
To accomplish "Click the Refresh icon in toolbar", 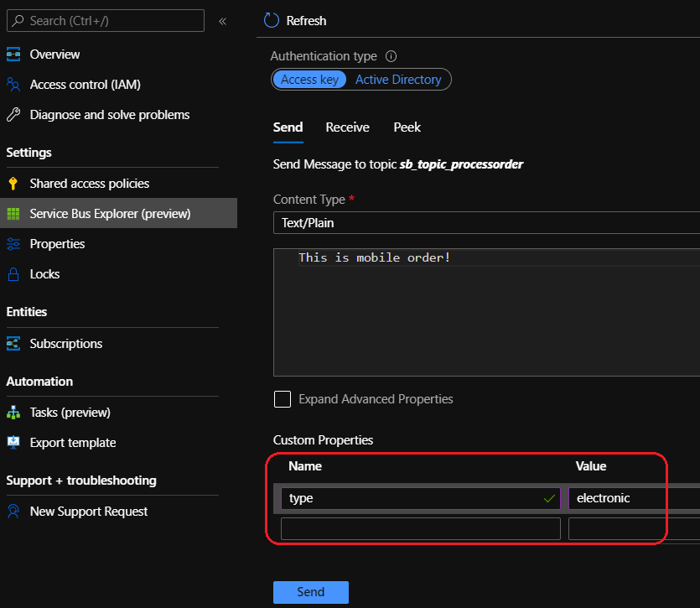I will pyautogui.click(x=271, y=20).
